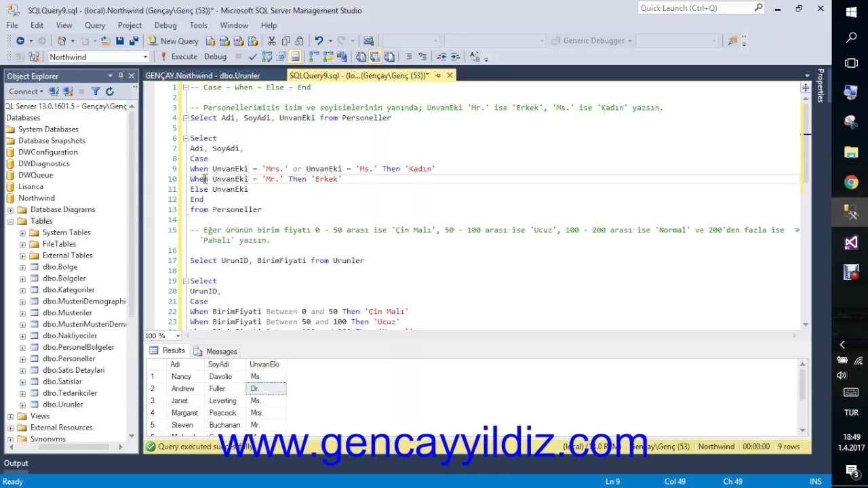
Task: Open the Connect dropdown in Object Explorer
Action: pos(26,91)
